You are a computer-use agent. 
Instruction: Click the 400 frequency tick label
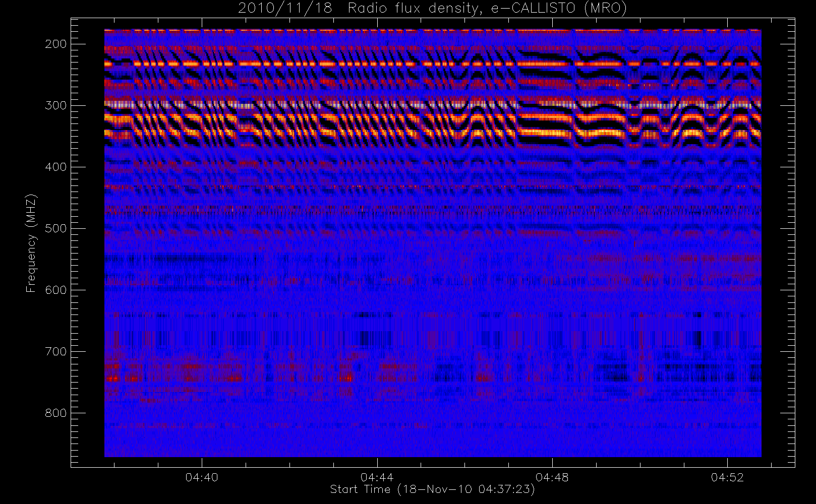[56, 167]
